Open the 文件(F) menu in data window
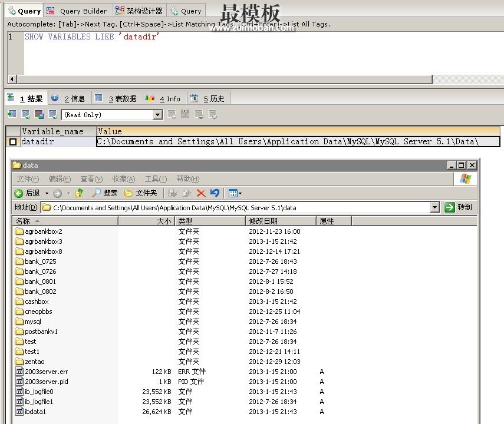 pos(28,179)
